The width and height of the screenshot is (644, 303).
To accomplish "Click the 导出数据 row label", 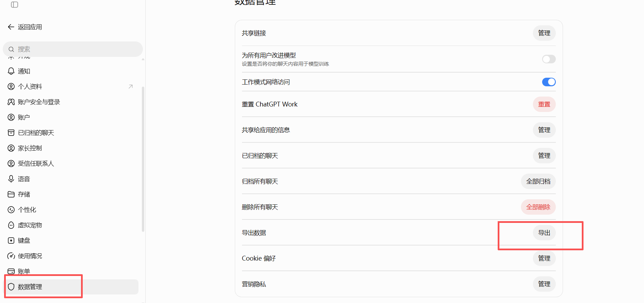I will (254, 233).
